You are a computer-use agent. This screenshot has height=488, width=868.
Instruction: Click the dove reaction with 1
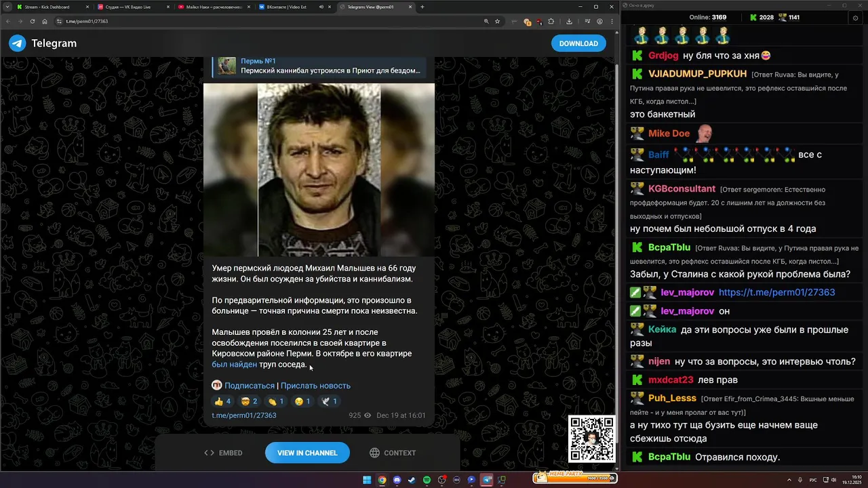pos(329,401)
